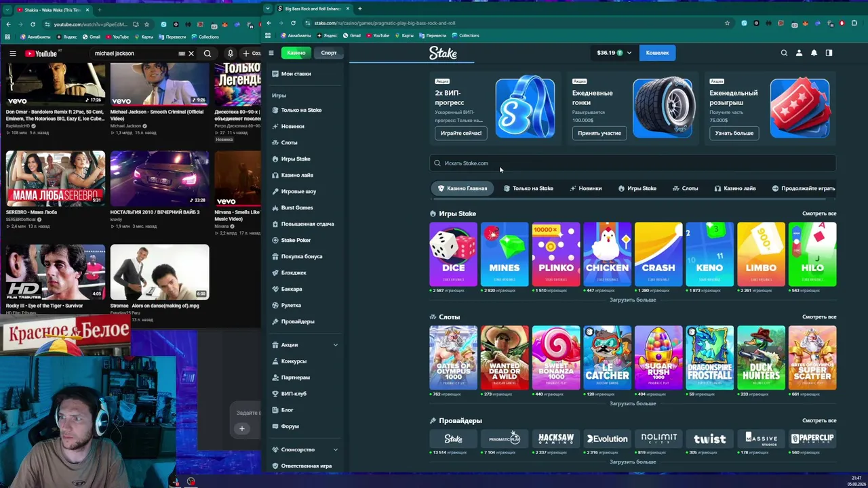Screen dimensions: 868x488
Task: Select the Hacksaw provider logo
Action: 556,439
